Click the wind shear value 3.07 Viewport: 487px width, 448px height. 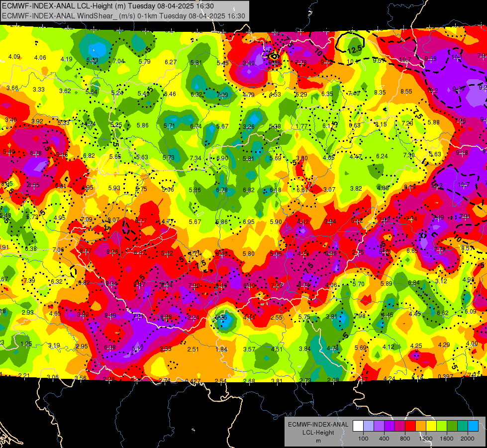[x=329, y=189]
